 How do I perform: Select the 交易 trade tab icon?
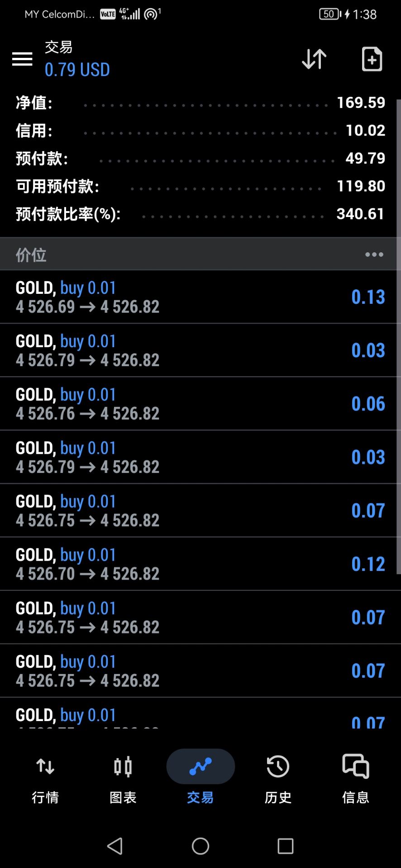pyautogui.click(x=200, y=767)
